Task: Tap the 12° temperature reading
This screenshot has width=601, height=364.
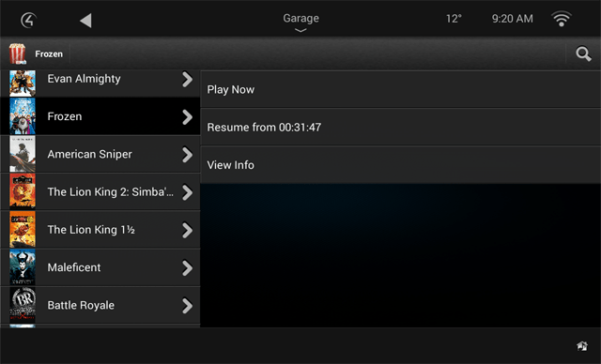Action: pos(454,19)
